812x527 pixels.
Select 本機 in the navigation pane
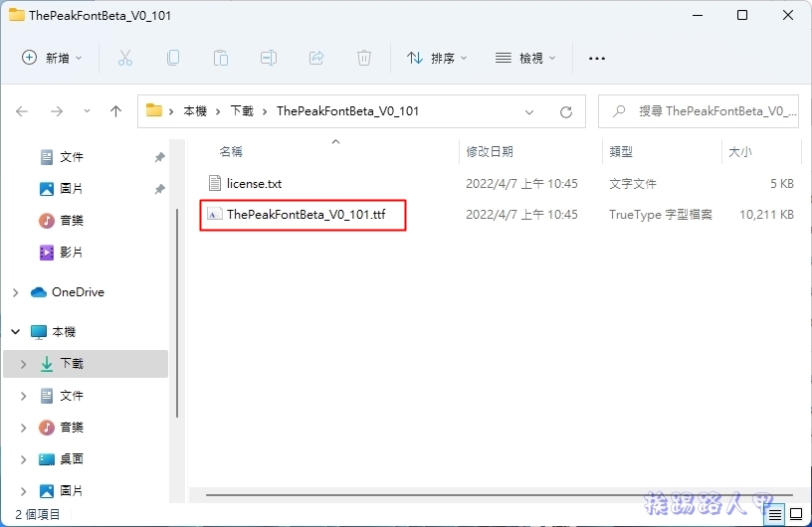(64, 332)
